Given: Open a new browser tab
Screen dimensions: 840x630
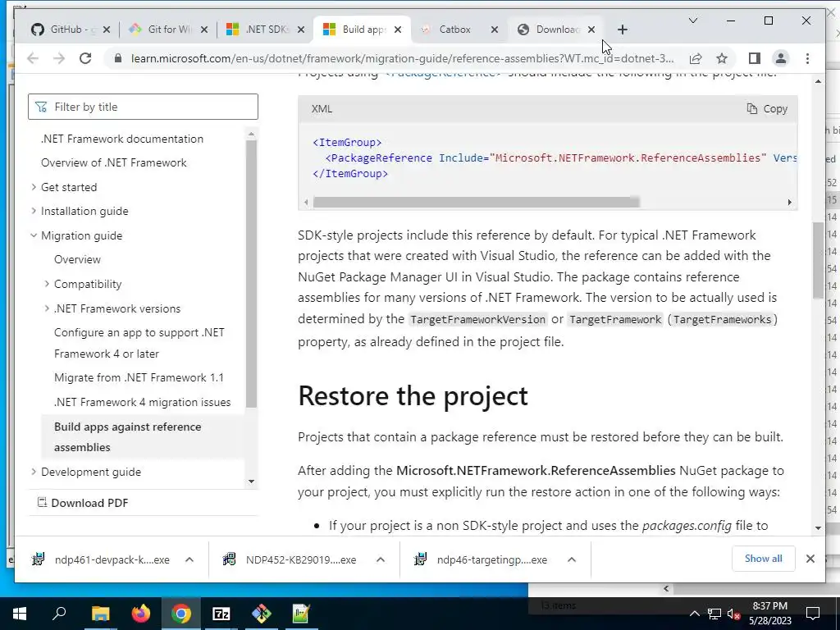Looking at the screenshot, I should click(622, 30).
